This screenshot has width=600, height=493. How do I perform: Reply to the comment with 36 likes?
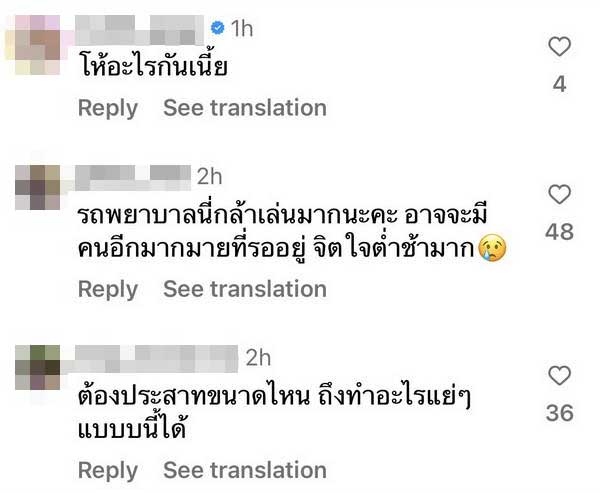coord(107,470)
